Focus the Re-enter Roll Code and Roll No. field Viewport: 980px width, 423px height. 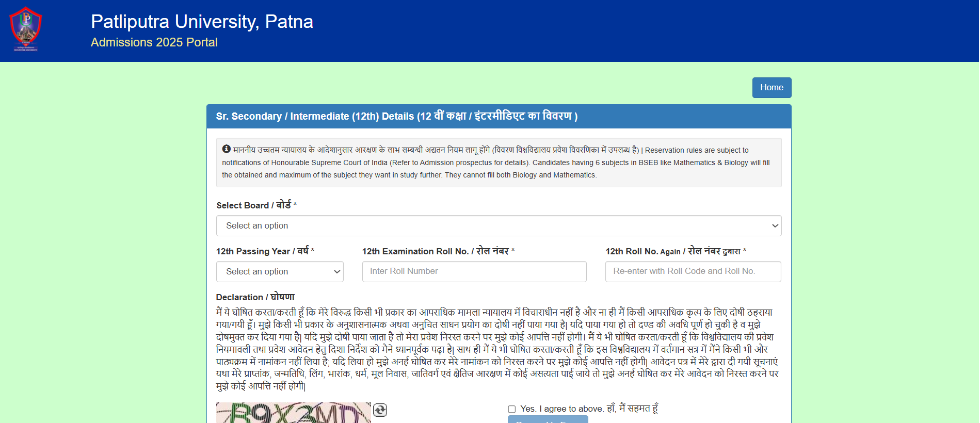(x=693, y=271)
